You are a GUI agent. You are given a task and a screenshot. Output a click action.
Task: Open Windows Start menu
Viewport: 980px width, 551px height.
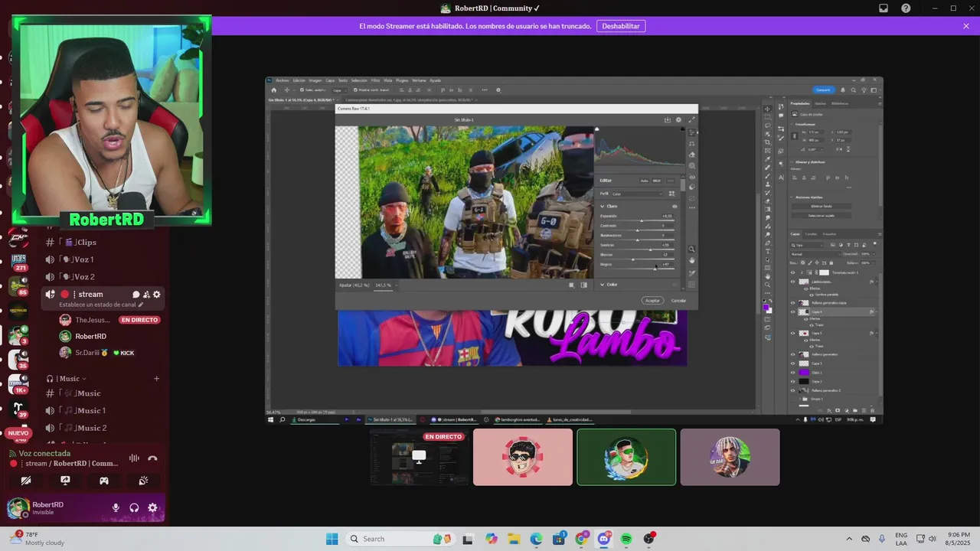(x=332, y=539)
